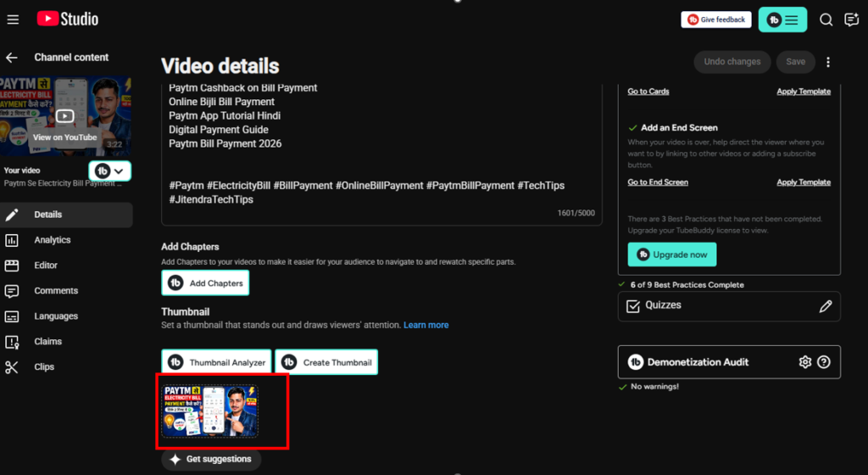The image size is (868, 475).
Task: Click the Add Chapters button
Action: tap(205, 283)
